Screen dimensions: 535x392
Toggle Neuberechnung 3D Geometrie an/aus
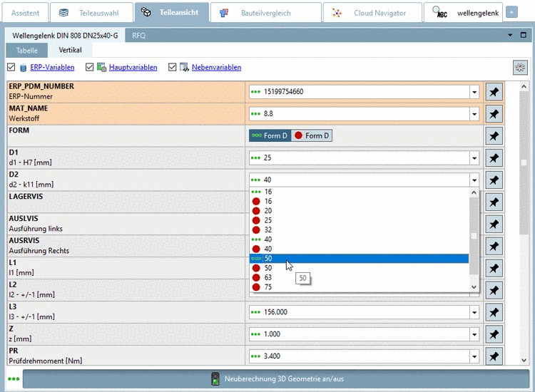point(275,378)
